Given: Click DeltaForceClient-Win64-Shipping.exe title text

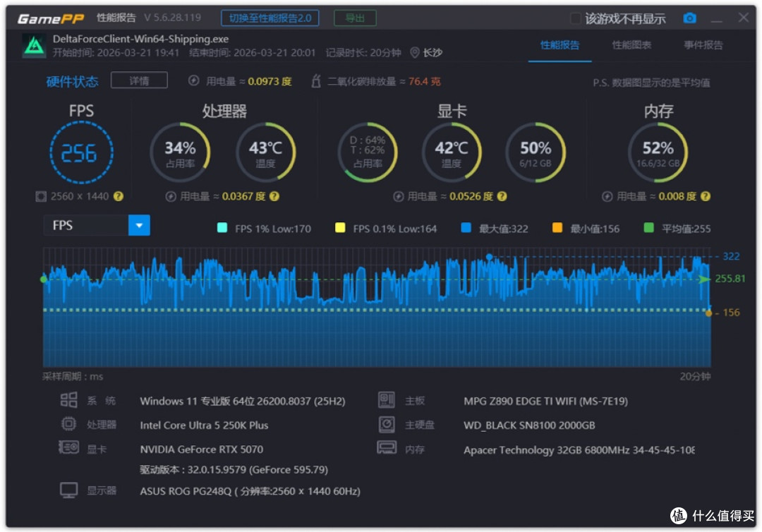Looking at the screenshot, I should point(140,39).
